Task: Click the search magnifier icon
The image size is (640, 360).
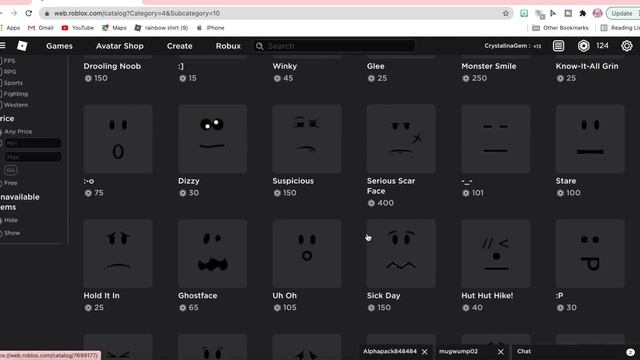Action: coord(260,46)
